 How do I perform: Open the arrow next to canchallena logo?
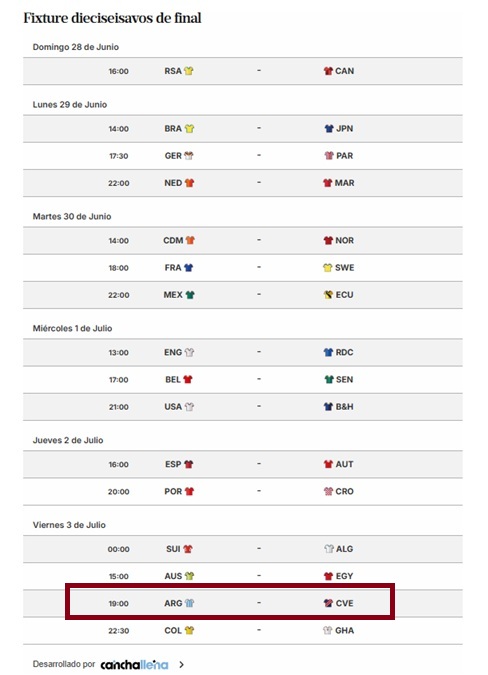[x=182, y=665]
